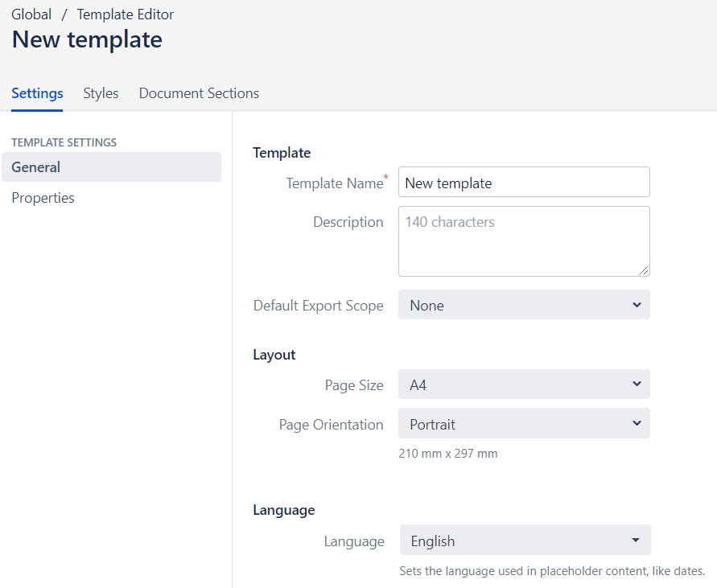Click the Description field label

pos(348,222)
